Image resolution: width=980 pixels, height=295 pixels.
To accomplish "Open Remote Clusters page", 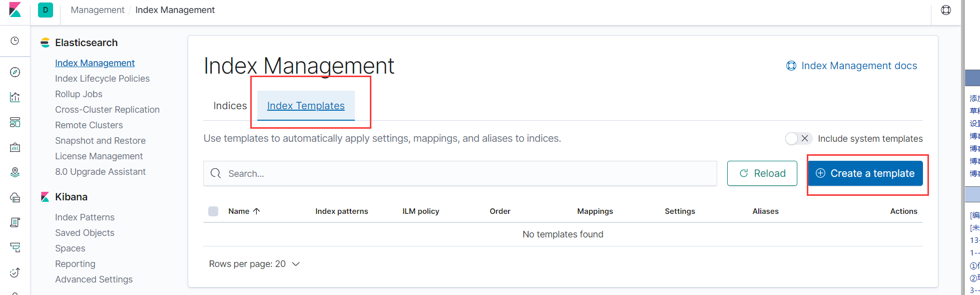I will coord(89,125).
